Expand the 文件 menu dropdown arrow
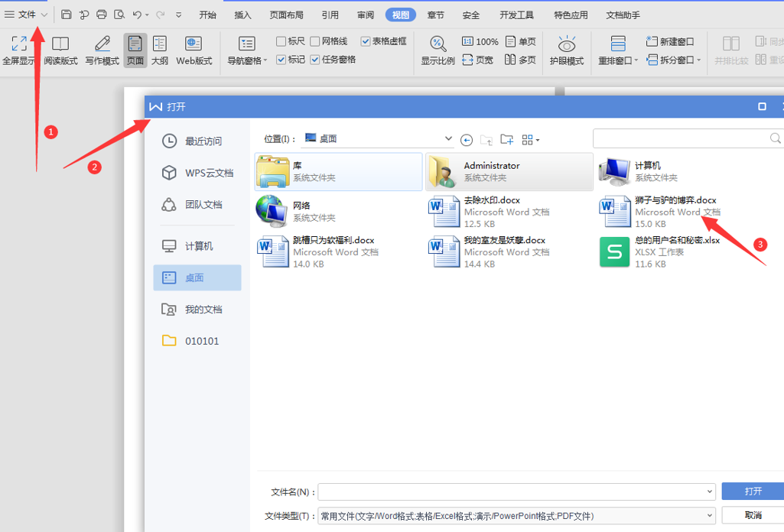The height and width of the screenshot is (532, 784). click(44, 15)
